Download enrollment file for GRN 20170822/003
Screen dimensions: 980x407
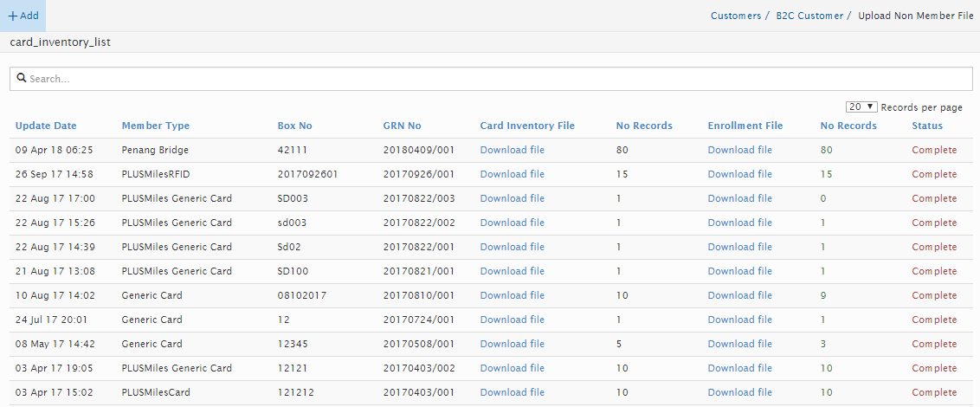click(739, 198)
